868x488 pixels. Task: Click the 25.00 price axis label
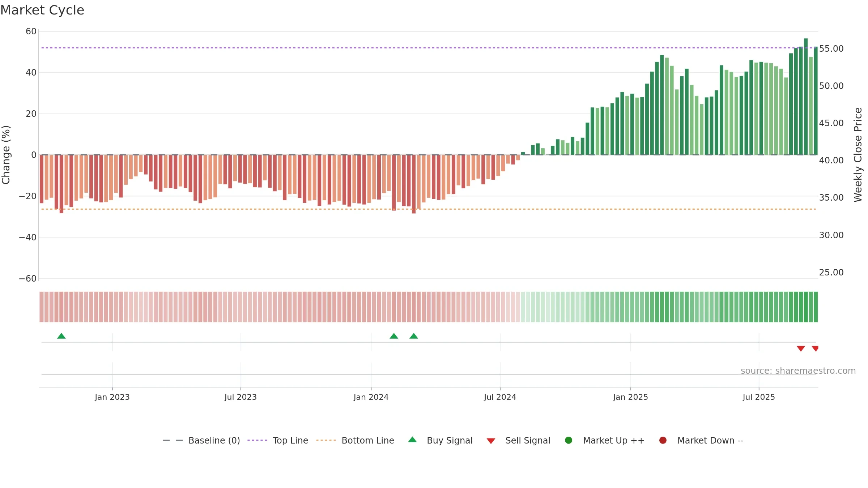[x=831, y=272]
